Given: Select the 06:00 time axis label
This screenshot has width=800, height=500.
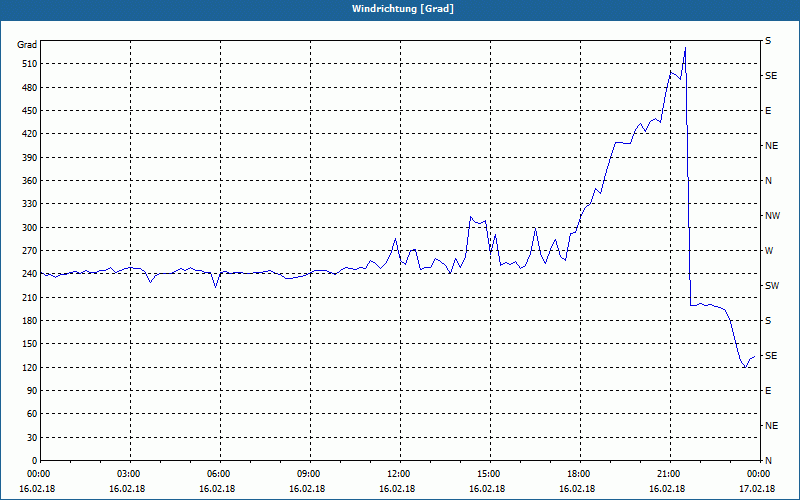Looking at the screenshot, I should [x=220, y=474].
